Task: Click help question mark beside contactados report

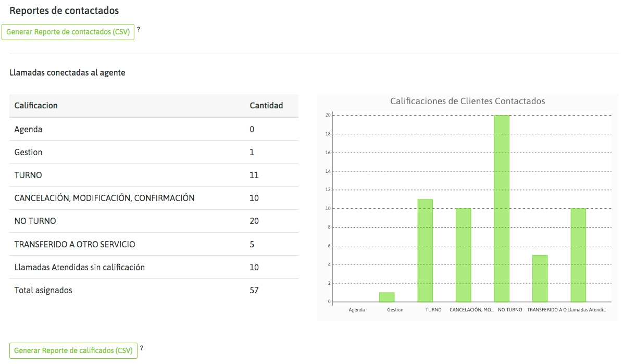Action: click(x=139, y=30)
